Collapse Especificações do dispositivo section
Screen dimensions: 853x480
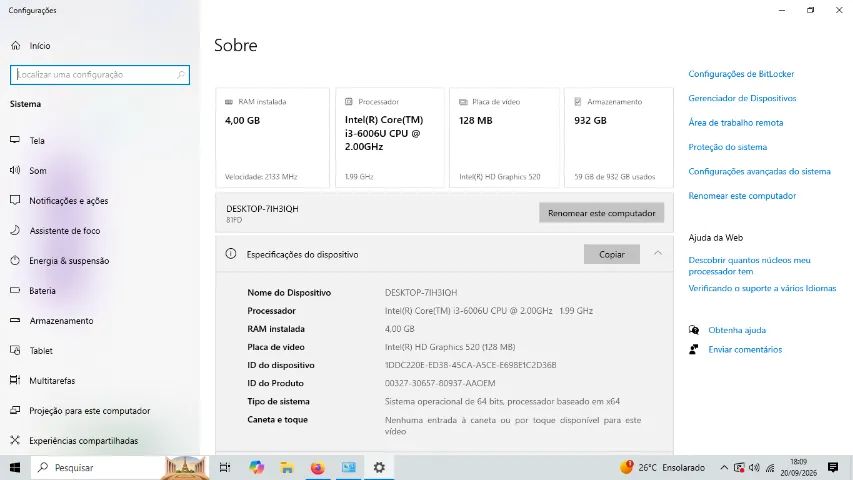coord(658,253)
